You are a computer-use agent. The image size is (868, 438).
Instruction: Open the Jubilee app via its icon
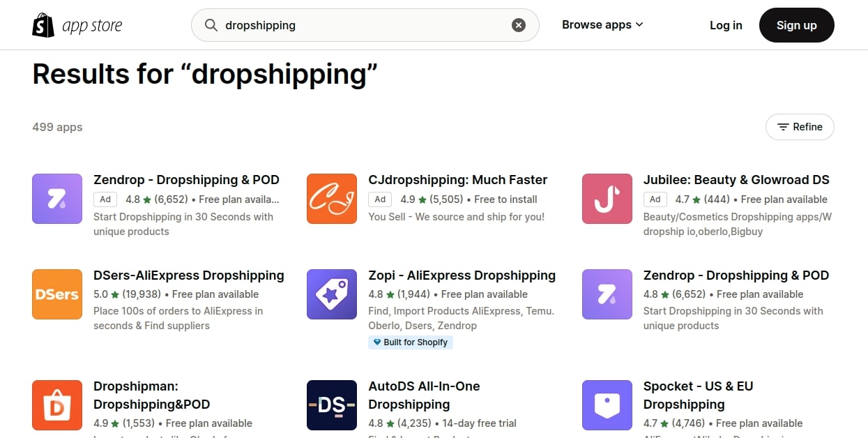(x=606, y=199)
